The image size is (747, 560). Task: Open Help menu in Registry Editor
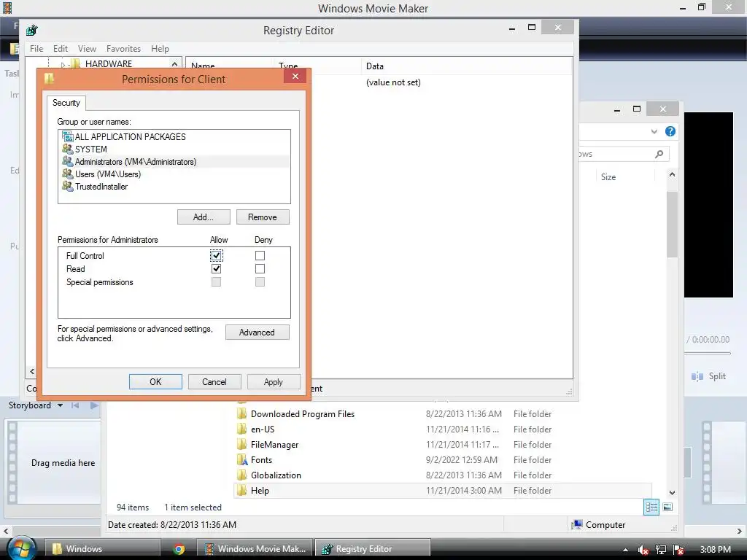tap(160, 49)
